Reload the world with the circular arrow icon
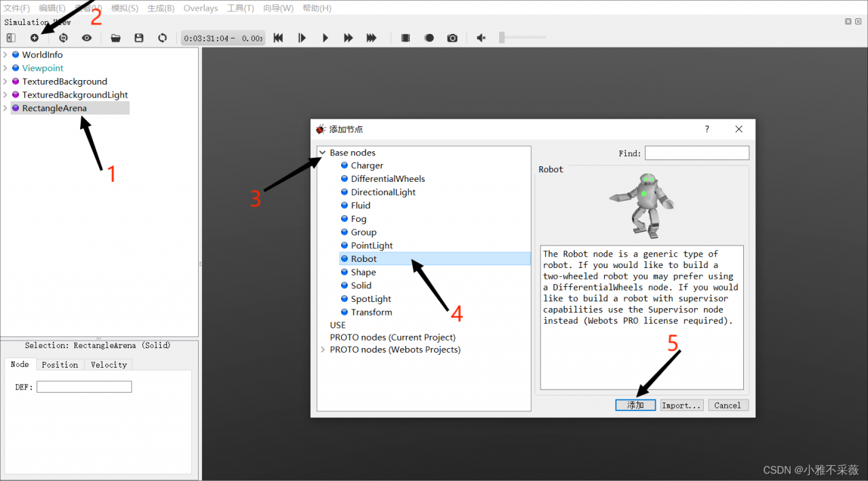The height and width of the screenshot is (481, 868). tap(162, 38)
